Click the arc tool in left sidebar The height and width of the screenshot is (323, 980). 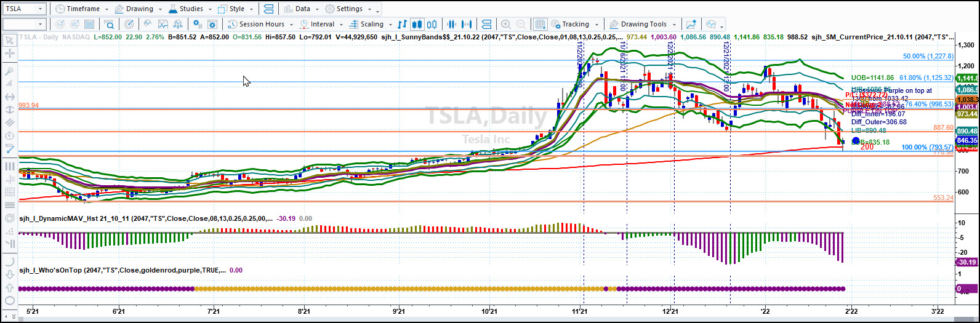click(10, 261)
